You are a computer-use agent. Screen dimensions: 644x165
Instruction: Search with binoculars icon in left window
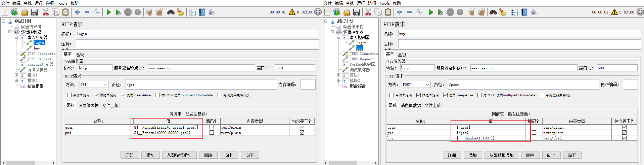pos(171,12)
